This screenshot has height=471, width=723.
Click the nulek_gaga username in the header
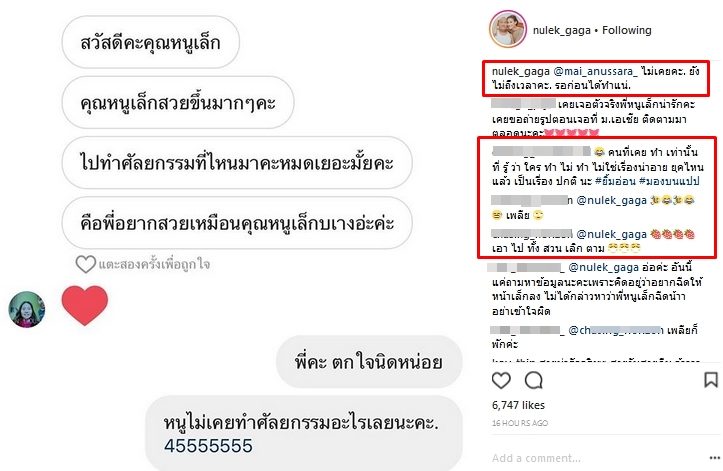pos(561,30)
